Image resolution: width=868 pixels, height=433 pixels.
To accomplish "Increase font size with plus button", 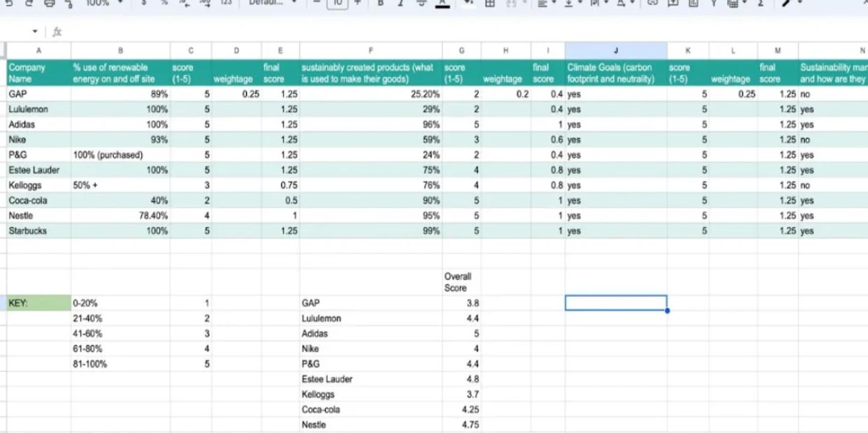I will pyautogui.click(x=358, y=3).
